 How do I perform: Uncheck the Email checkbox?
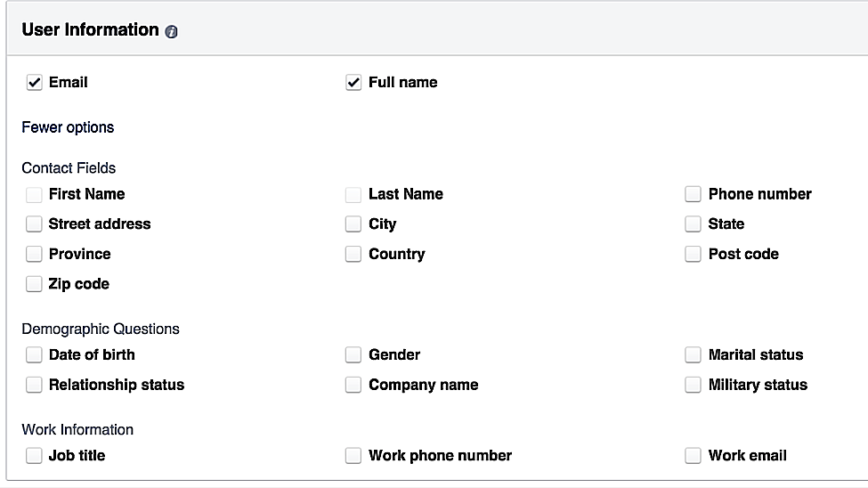click(35, 83)
